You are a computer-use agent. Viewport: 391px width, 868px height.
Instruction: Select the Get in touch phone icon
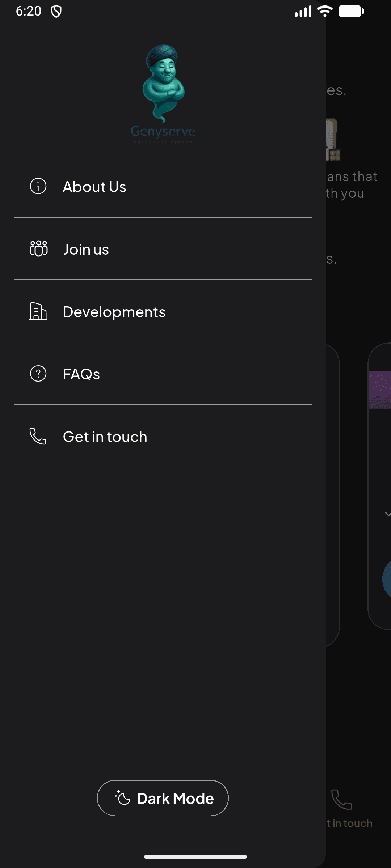(38, 437)
